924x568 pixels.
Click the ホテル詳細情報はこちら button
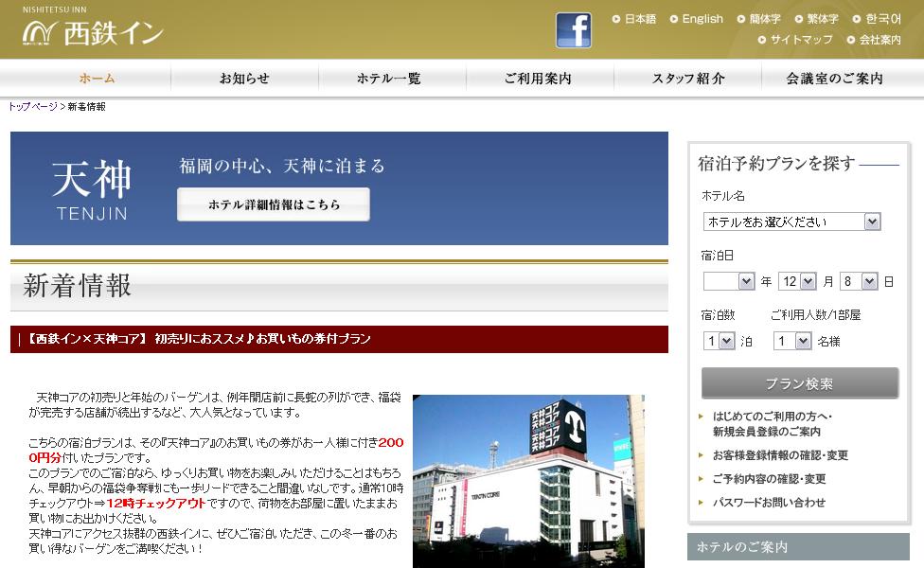(274, 204)
